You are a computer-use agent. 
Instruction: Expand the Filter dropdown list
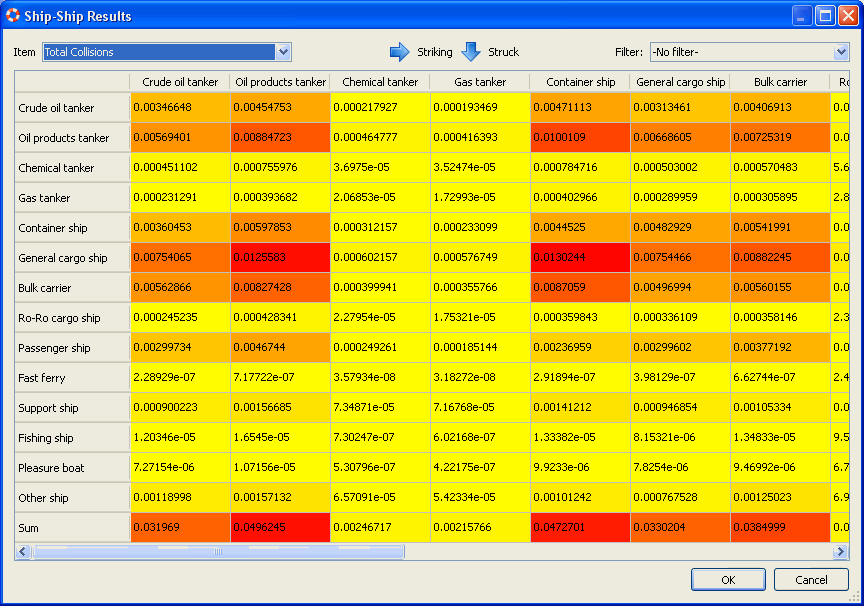[x=841, y=52]
